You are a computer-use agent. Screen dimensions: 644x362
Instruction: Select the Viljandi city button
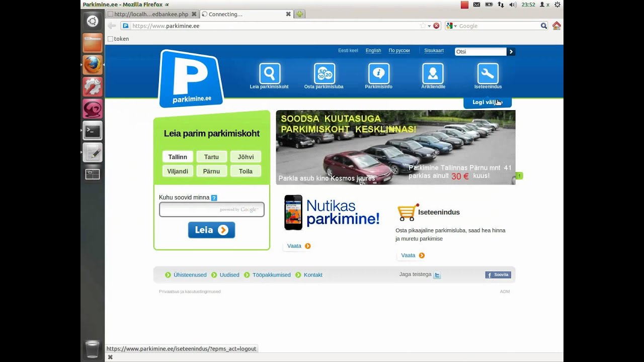click(178, 171)
